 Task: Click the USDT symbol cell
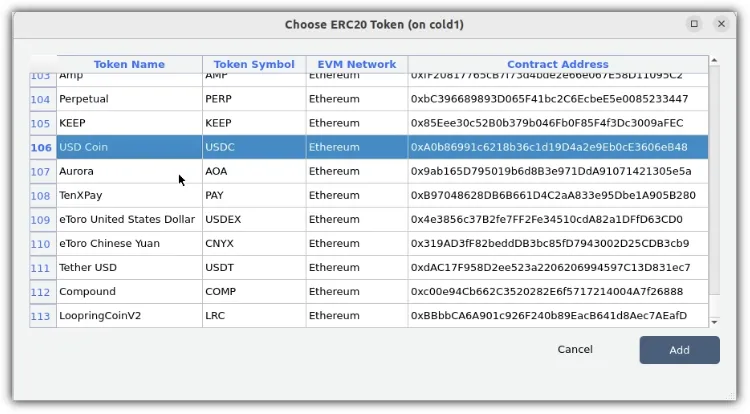(x=254, y=267)
